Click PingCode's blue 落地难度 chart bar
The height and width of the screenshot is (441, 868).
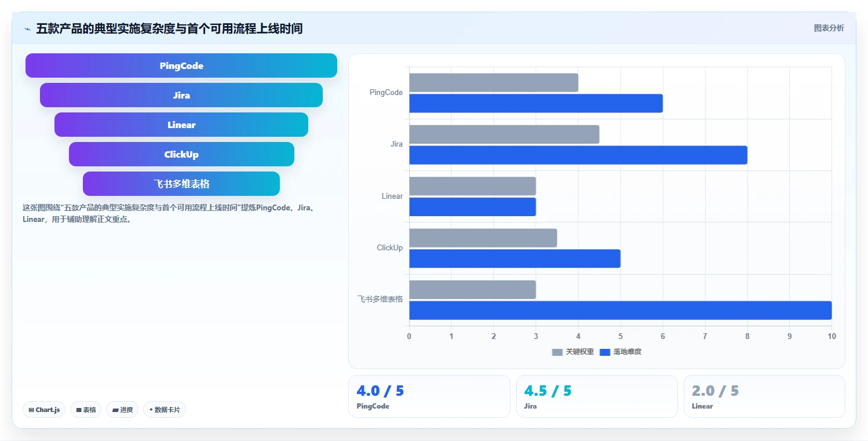point(536,103)
